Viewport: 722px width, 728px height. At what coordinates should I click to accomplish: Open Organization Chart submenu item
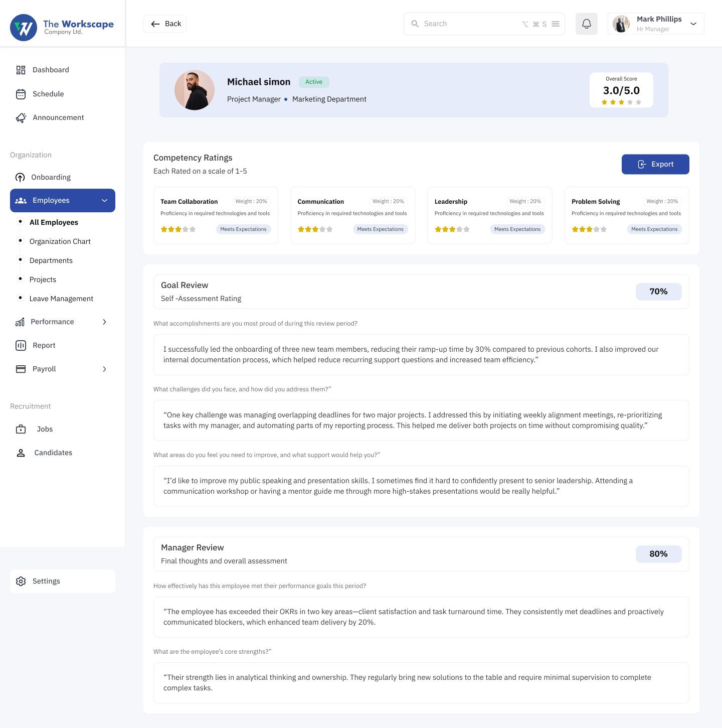(x=60, y=241)
